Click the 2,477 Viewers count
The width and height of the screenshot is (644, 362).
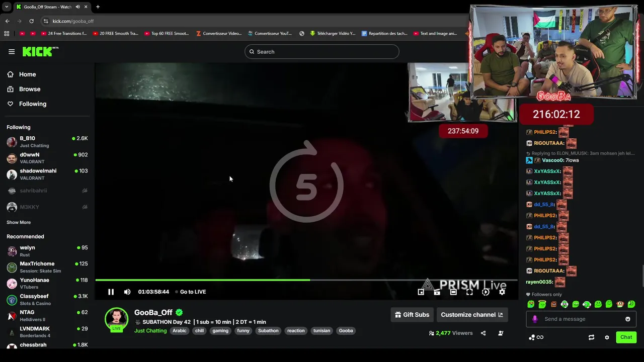click(451, 333)
